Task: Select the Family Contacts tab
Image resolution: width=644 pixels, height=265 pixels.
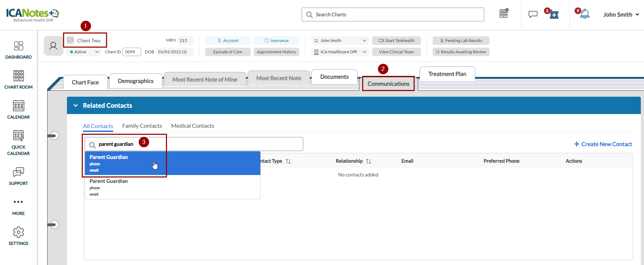Action: [142, 126]
